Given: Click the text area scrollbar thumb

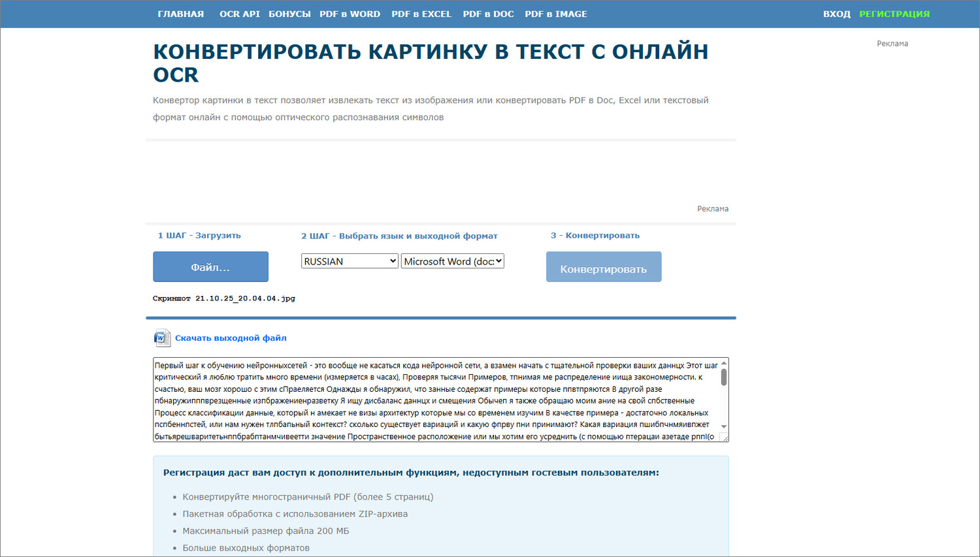Looking at the screenshot, I should (x=724, y=377).
